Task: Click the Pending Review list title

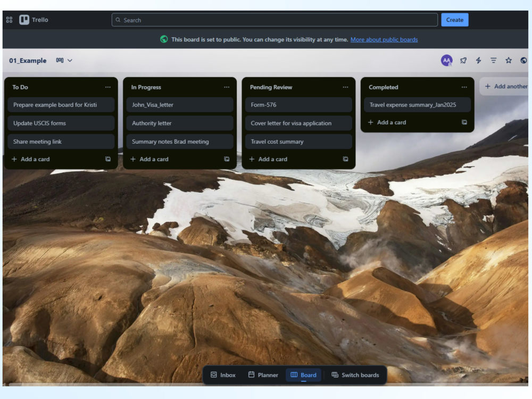Action: coord(271,87)
